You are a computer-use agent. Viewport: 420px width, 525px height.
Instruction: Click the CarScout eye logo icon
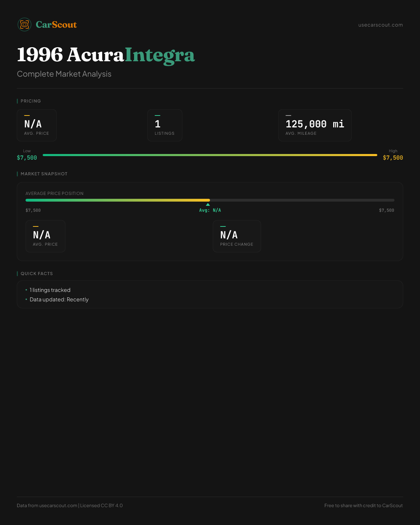pos(24,24)
